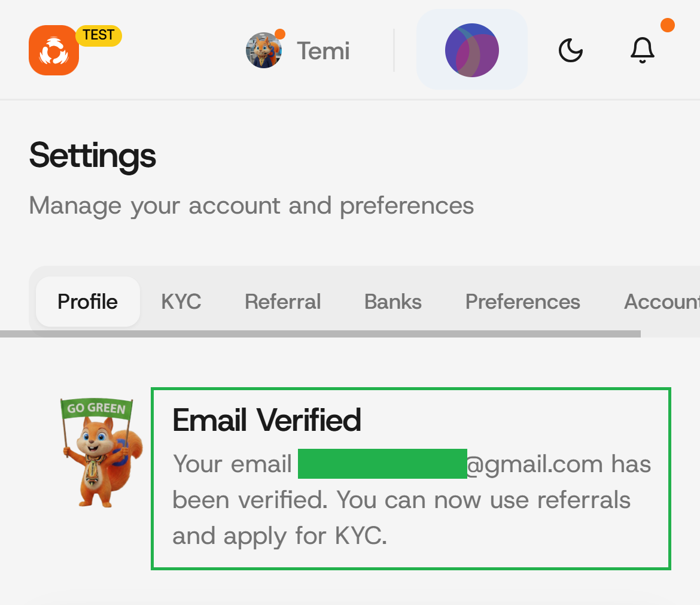This screenshot has width=700, height=605.
Task: Click the horizontal scrollbar under the tabs
Action: click(320, 333)
